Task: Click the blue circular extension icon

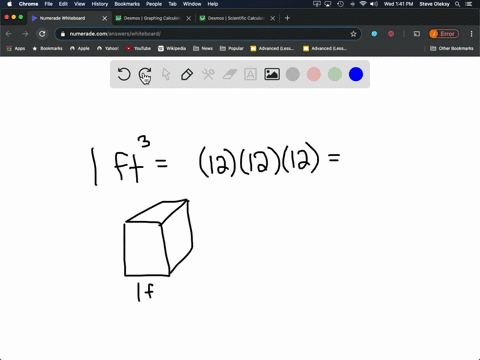Action: [374, 34]
